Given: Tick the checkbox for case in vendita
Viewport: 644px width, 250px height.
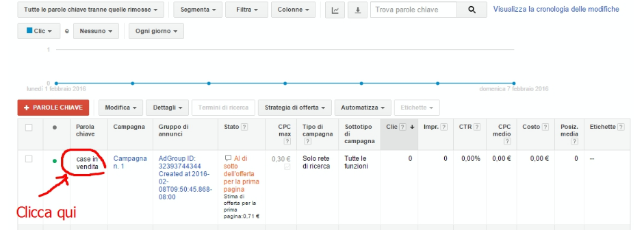Looking at the screenshot, I should point(29,159).
